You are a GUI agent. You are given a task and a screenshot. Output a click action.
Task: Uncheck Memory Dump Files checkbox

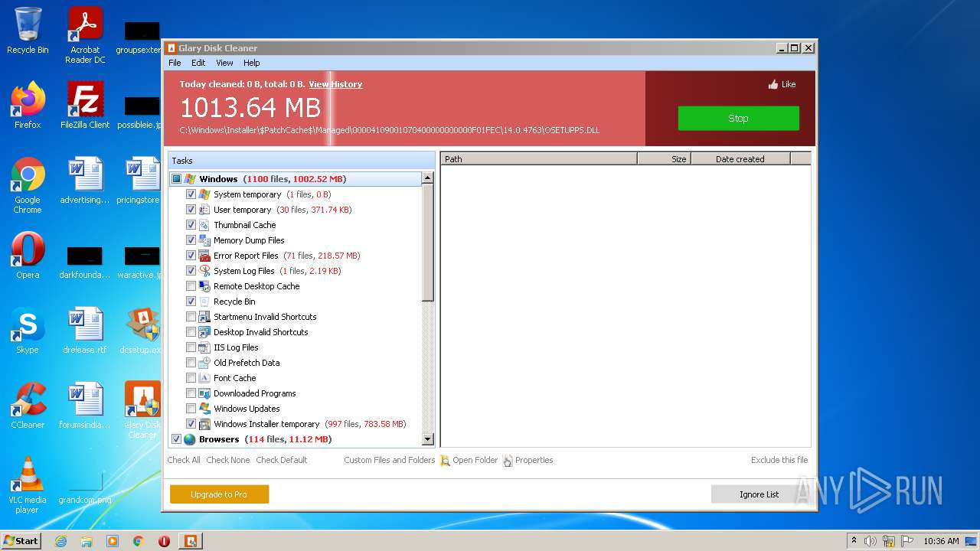pyautogui.click(x=191, y=240)
